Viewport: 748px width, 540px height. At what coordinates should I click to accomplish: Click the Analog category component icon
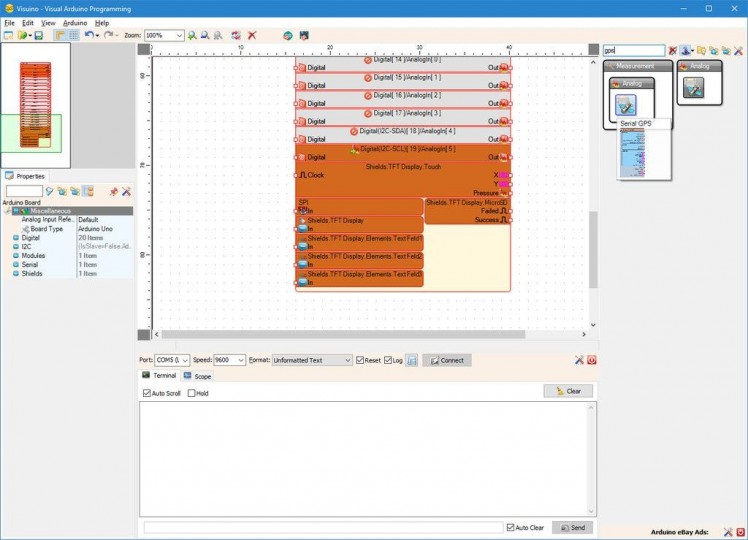click(694, 88)
